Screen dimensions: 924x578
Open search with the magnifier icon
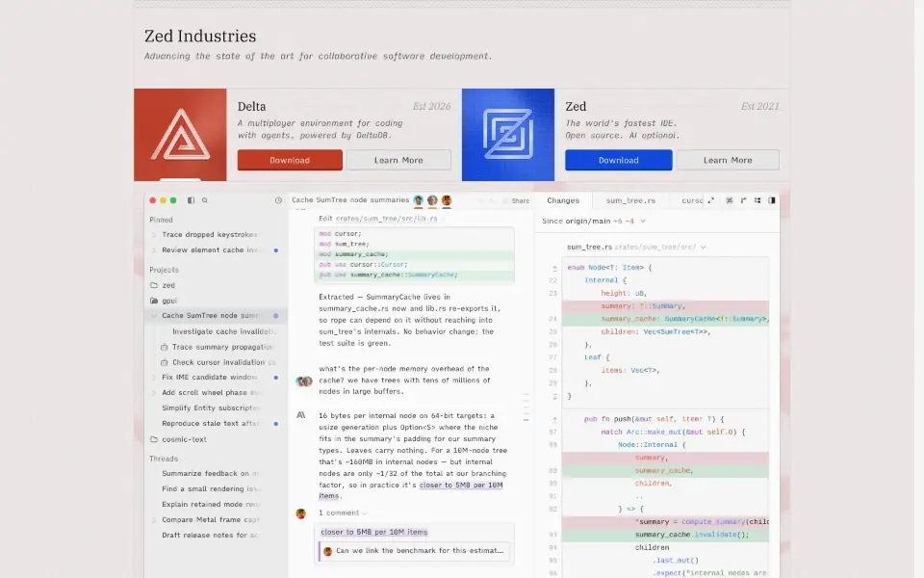[205, 200]
